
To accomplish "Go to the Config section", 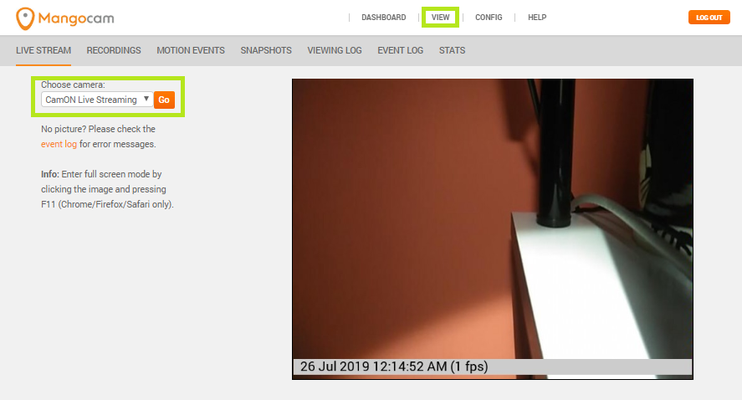I will click(488, 18).
